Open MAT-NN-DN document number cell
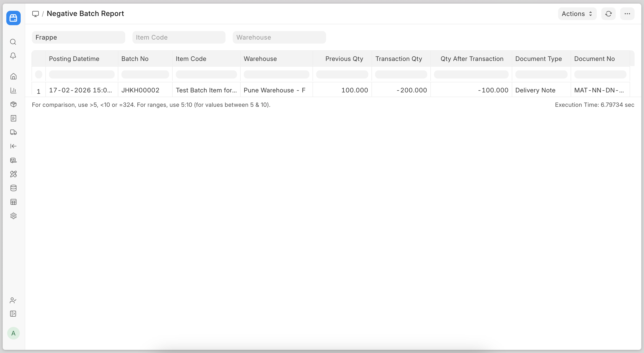Image resolution: width=644 pixels, height=353 pixels. pyautogui.click(x=599, y=90)
